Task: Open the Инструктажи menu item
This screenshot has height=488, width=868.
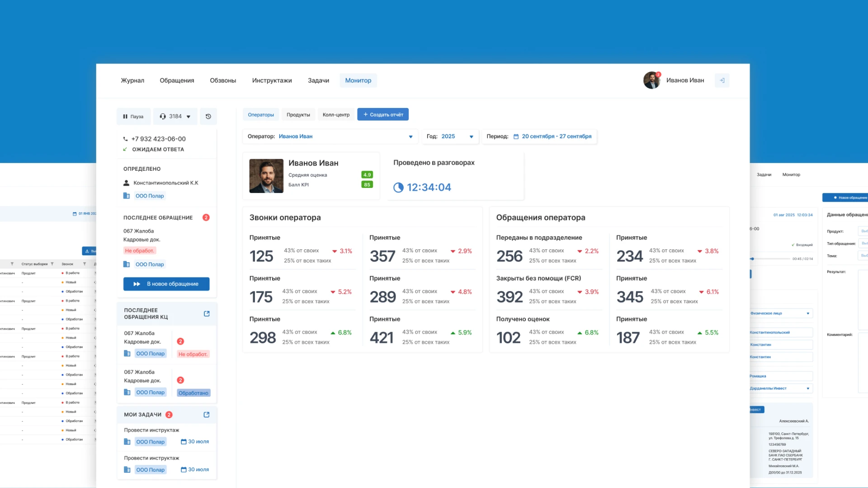Action: tap(272, 80)
